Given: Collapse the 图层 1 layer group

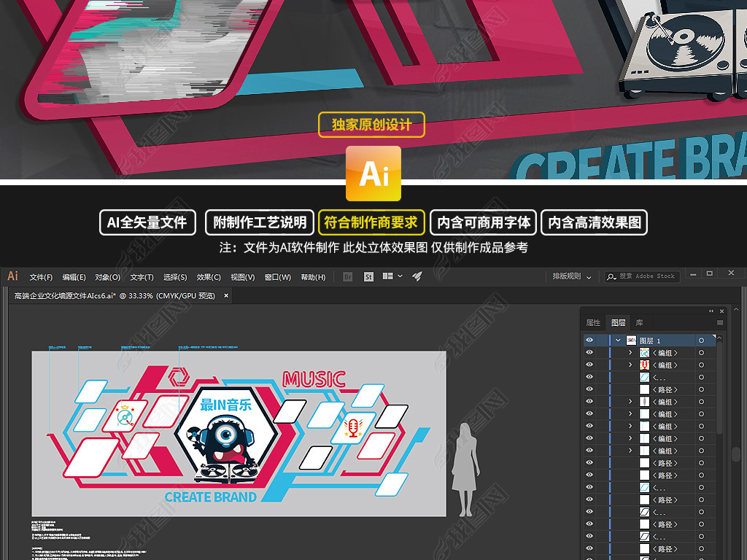Looking at the screenshot, I should (x=618, y=340).
